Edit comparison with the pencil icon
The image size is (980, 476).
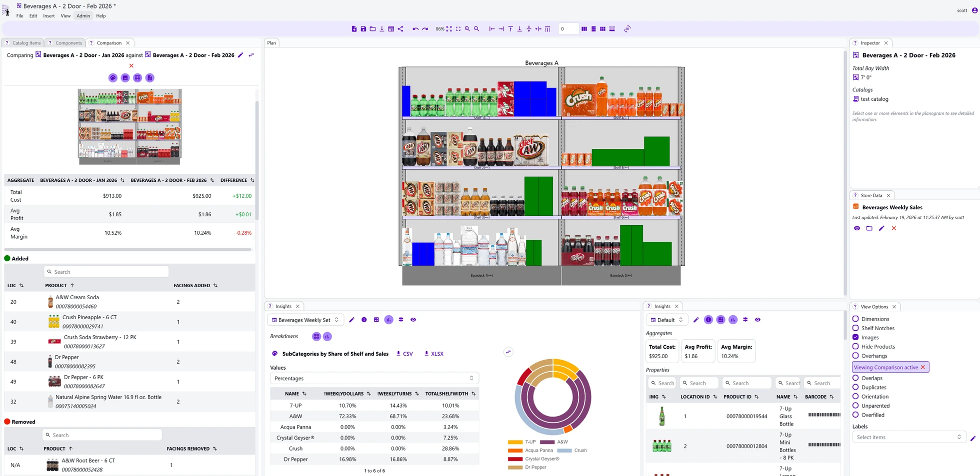(x=240, y=55)
